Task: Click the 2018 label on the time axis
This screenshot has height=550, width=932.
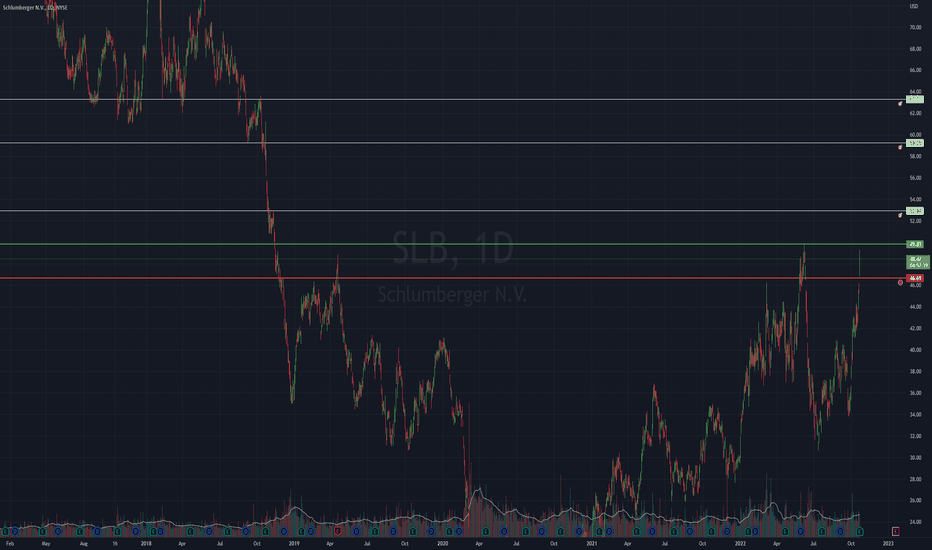Action: (x=146, y=543)
